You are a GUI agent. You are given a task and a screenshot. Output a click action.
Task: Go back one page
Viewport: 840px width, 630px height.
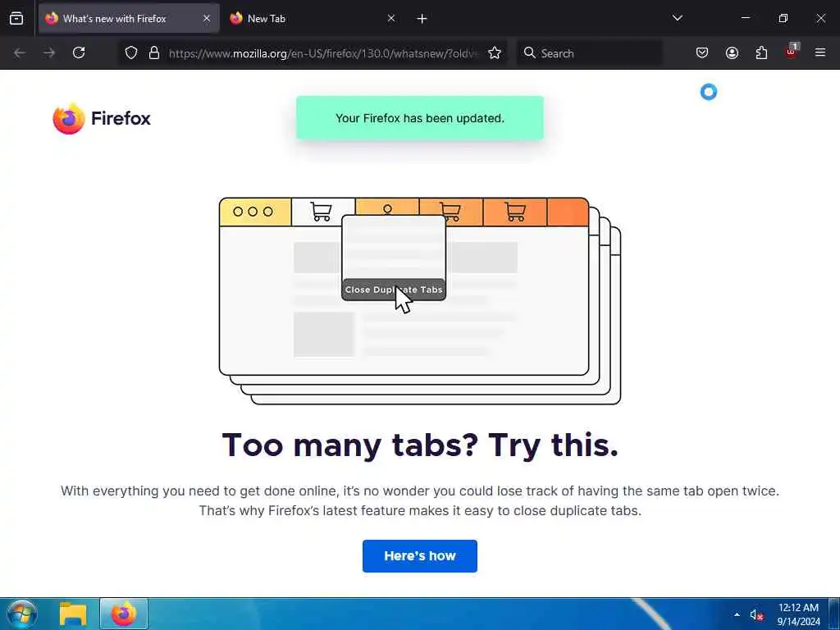[20, 52]
